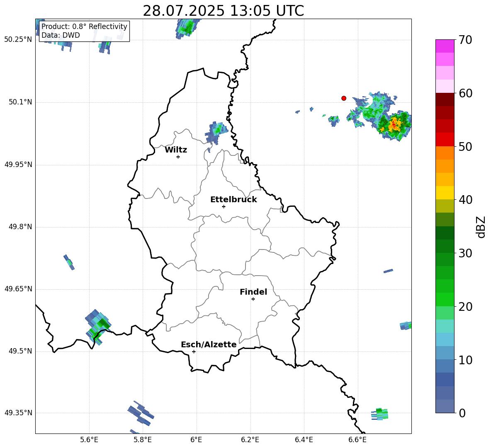Click the 5.8°E longitude label

click(x=143, y=440)
